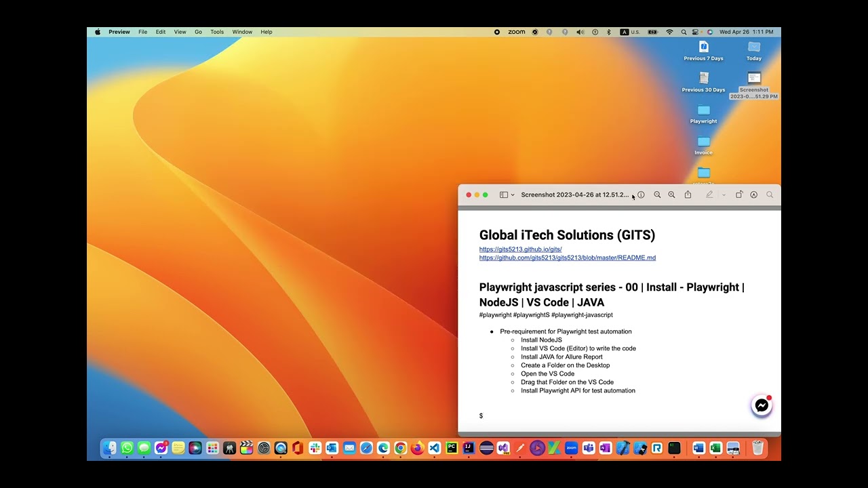Click the Global iTech Solutions (GITS) heading
868x488 pixels.
567,235
